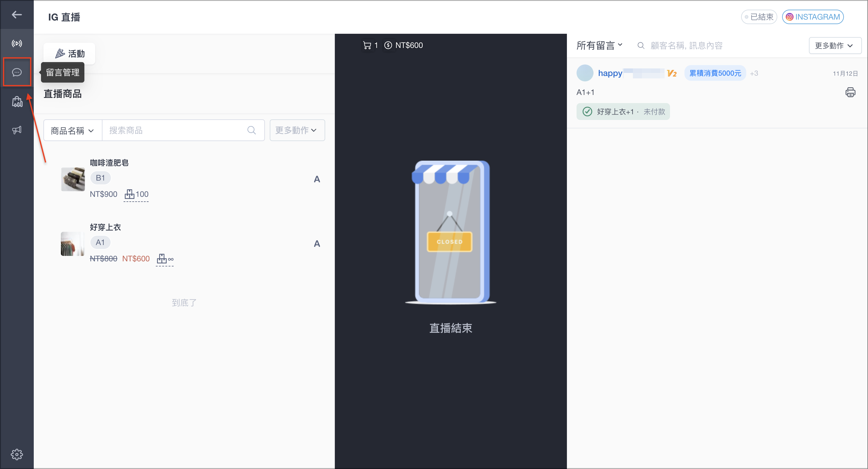Click the NT$800 original price of 好穿上衣
Image resolution: width=868 pixels, height=469 pixels.
click(x=103, y=259)
